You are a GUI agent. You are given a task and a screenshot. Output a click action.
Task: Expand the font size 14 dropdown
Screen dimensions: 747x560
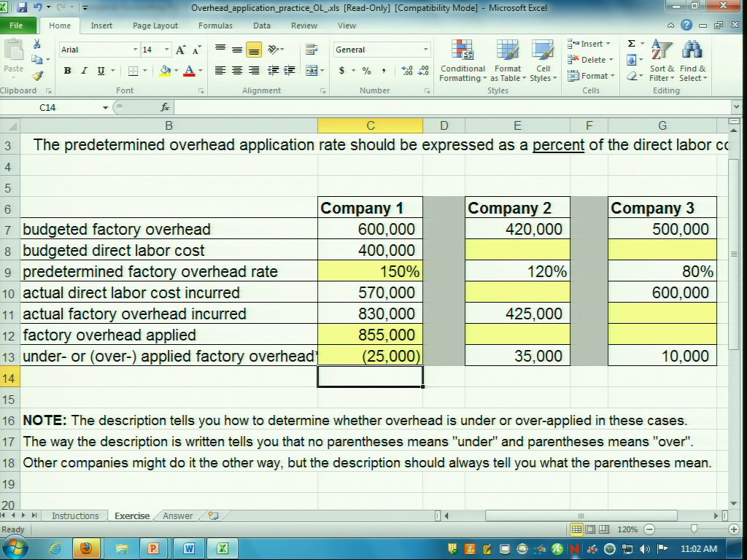click(167, 50)
